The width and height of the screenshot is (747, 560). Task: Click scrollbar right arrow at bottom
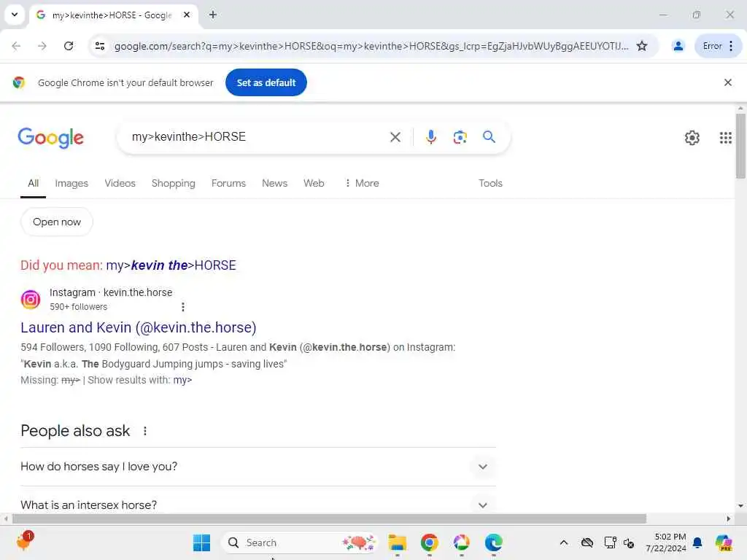[729, 518]
